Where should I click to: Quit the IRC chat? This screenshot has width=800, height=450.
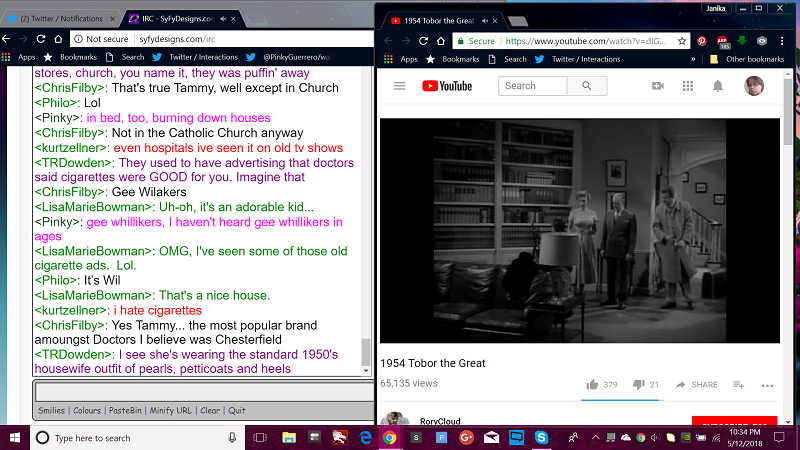[x=237, y=410]
